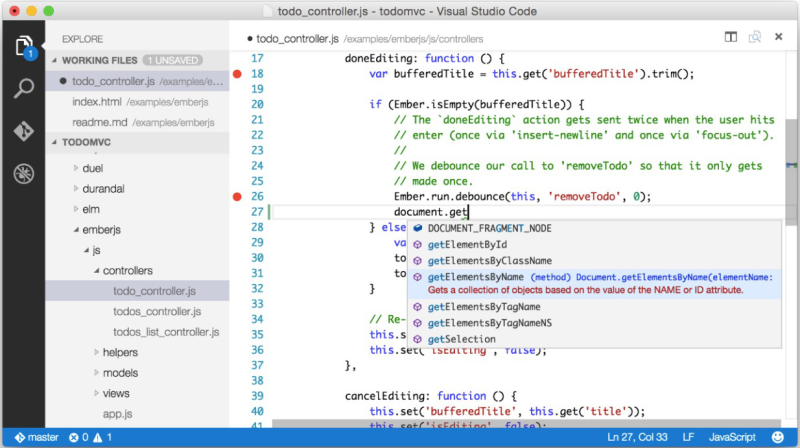This screenshot has height=448, width=800.
Task: Select todo_controller.js in the file tree
Action: point(137,291)
